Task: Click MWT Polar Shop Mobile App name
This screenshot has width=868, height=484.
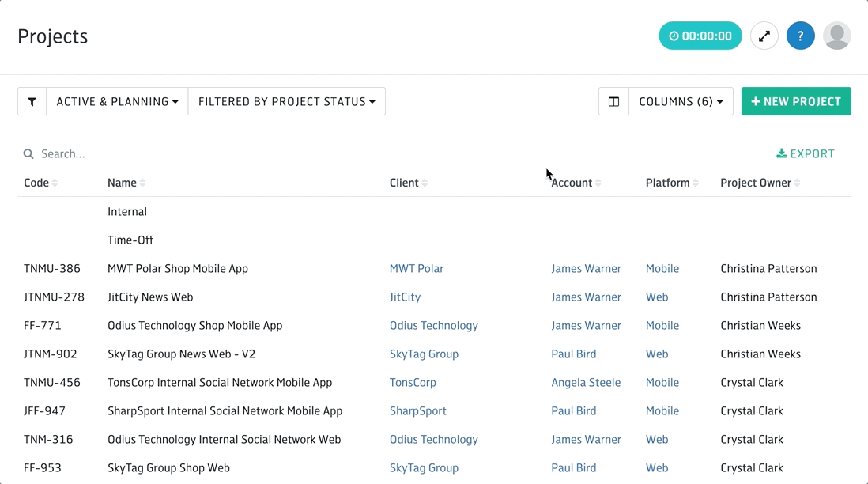Action: coord(178,269)
